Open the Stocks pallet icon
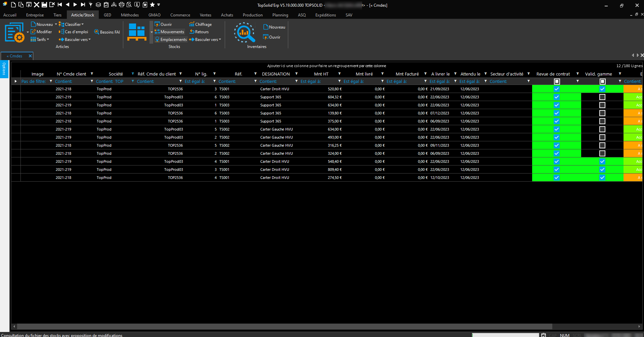 pyautogui.click(x=137, y=32)
